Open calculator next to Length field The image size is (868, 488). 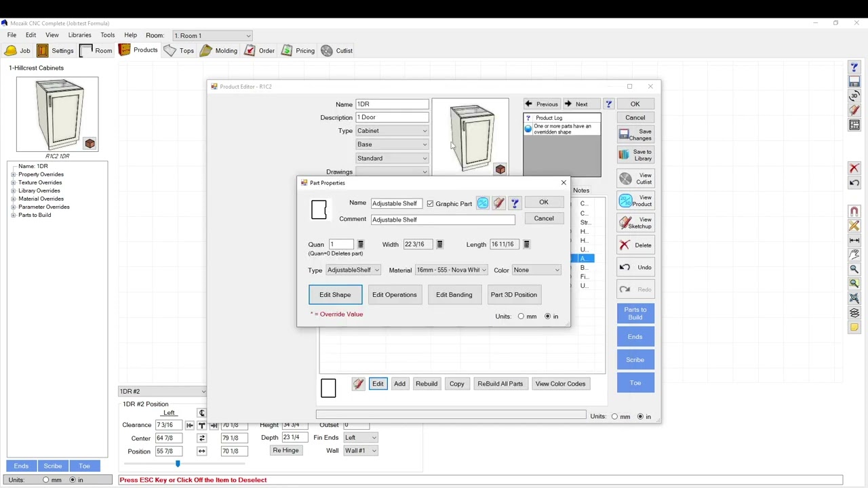[x=526, y=245]
